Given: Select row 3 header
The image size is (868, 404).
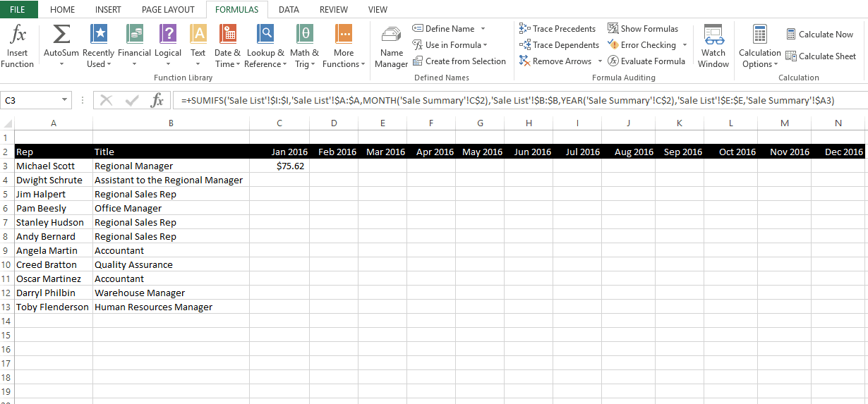Looking at the screenshot, I should (x=7, y=166).
